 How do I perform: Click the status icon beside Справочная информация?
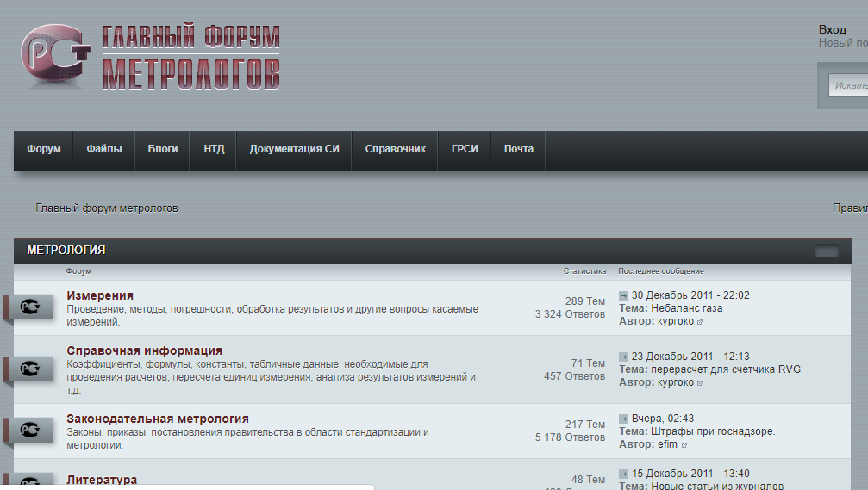point(31,369)
